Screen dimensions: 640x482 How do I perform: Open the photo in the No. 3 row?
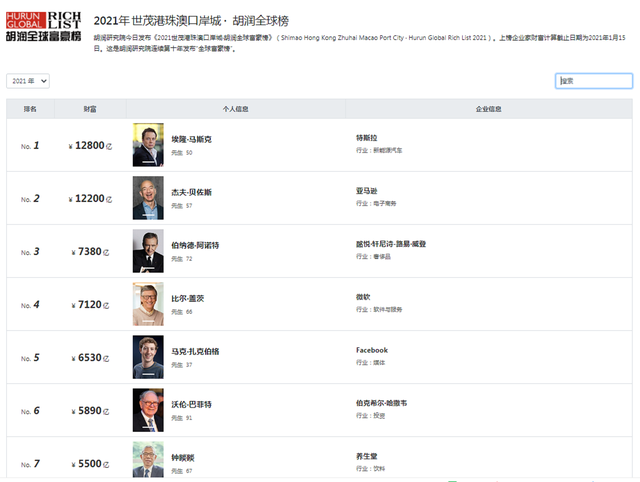(148, 251)
